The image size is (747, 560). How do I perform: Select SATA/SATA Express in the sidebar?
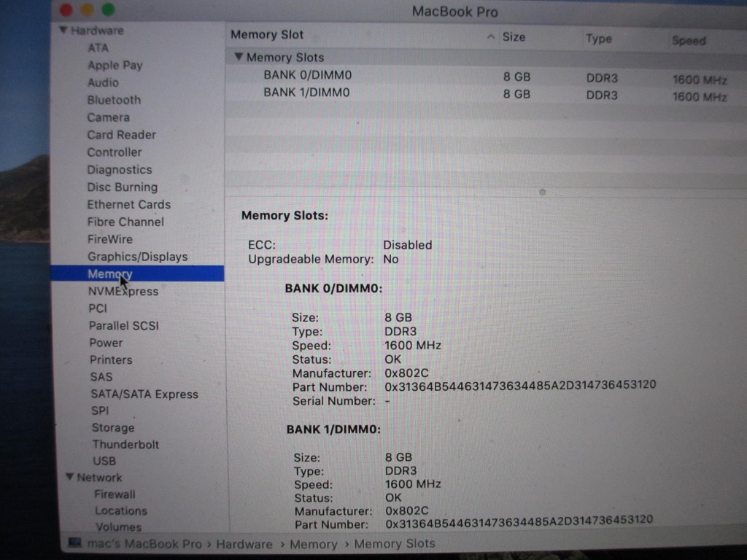click(144, 394)
